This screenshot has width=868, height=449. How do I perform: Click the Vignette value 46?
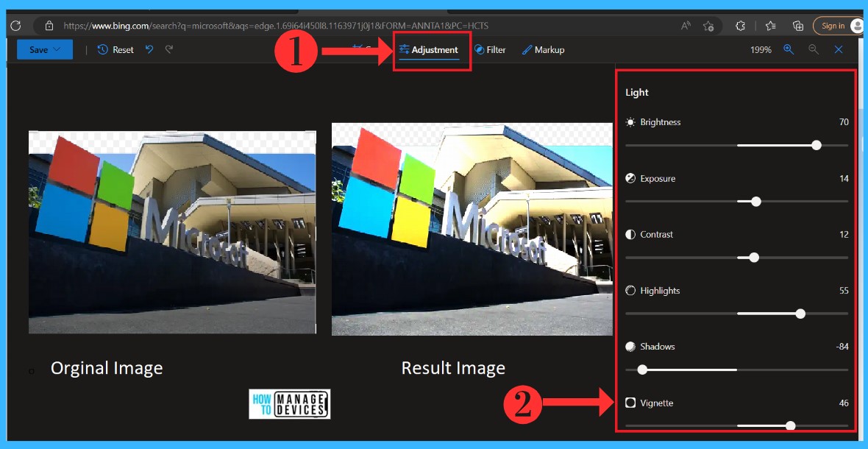click(x=844, y=403)
